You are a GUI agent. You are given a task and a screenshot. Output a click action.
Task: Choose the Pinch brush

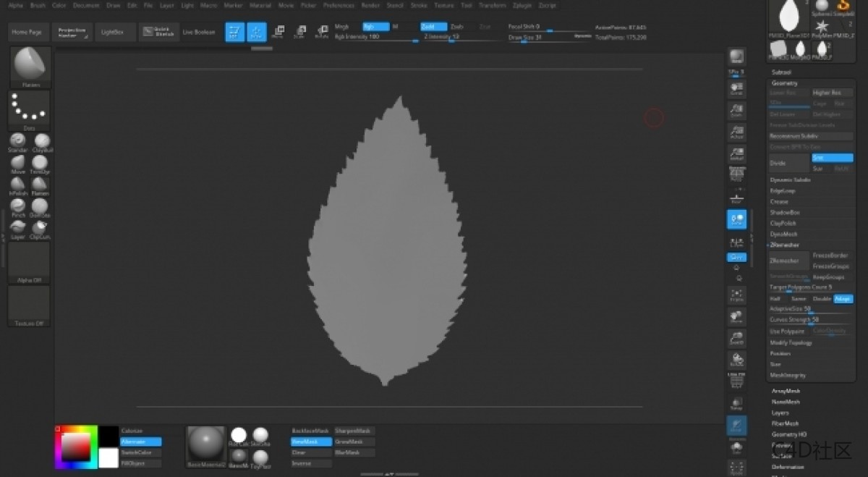click(17, 206)
